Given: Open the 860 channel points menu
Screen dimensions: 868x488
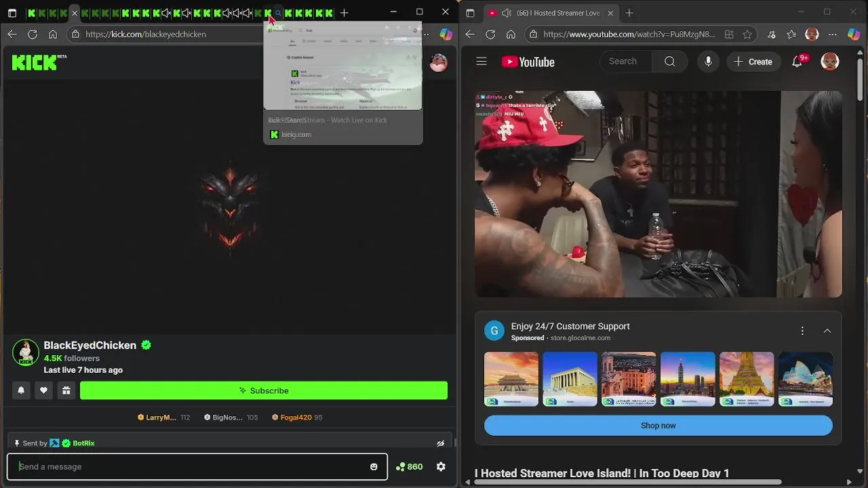Looking at the screenshot, I should [409, 466].
